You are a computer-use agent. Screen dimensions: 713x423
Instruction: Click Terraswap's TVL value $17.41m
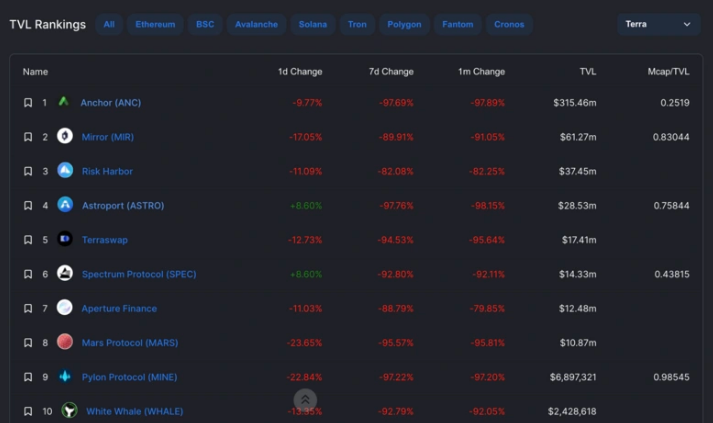click(x=579, y=240)
